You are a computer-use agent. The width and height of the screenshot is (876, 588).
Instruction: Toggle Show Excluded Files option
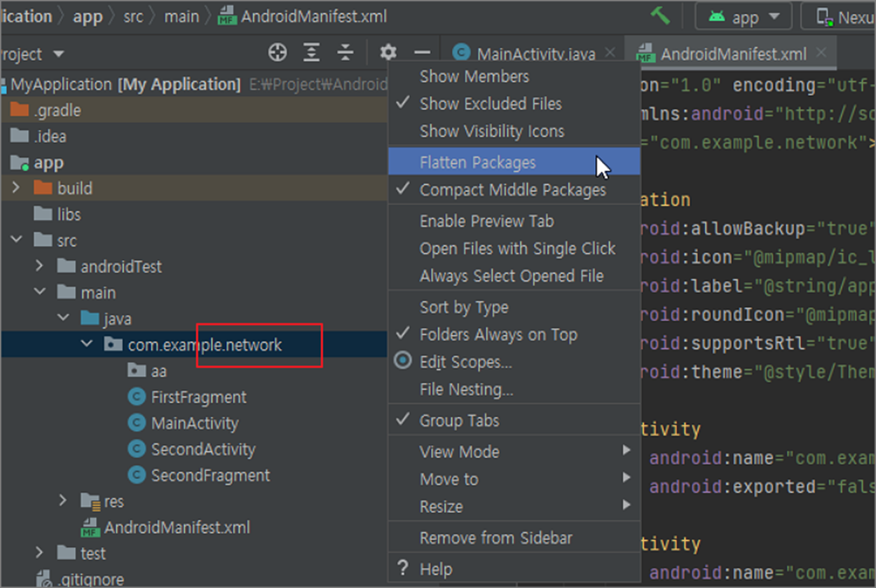pos(514,104)
